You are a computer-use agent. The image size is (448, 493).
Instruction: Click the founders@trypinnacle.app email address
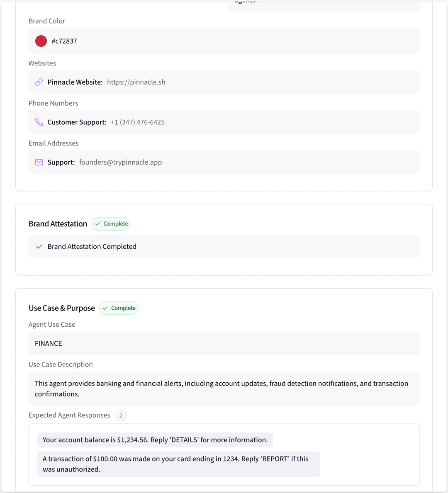[x=120, y=162]
